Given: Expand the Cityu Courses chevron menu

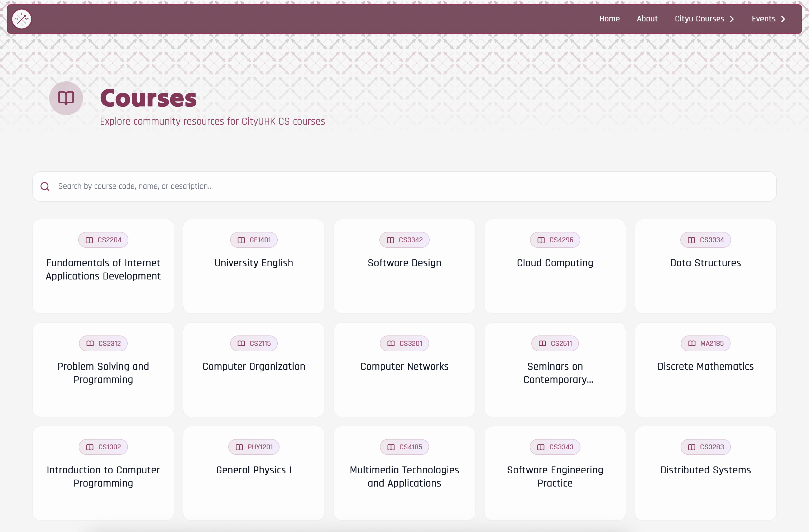Looking at the screenshot, I should click(732, 19).
